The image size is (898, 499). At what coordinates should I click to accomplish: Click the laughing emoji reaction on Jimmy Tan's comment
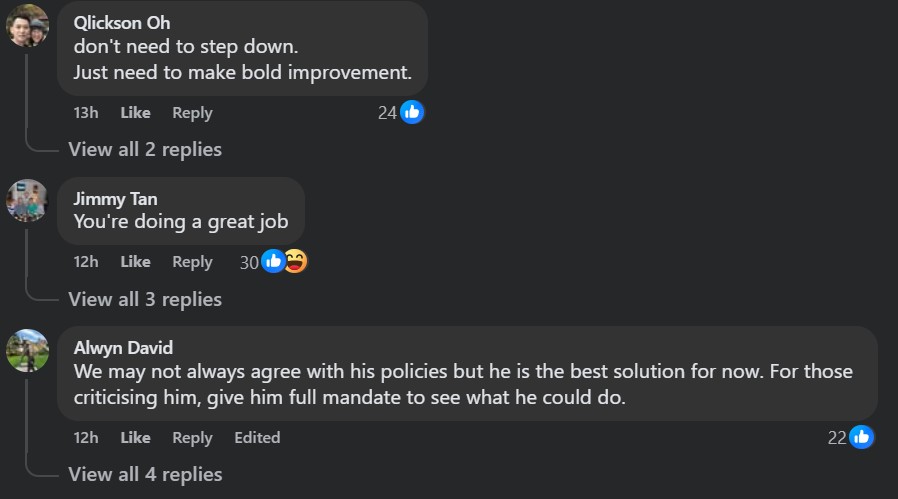click(x=296, y=261)
